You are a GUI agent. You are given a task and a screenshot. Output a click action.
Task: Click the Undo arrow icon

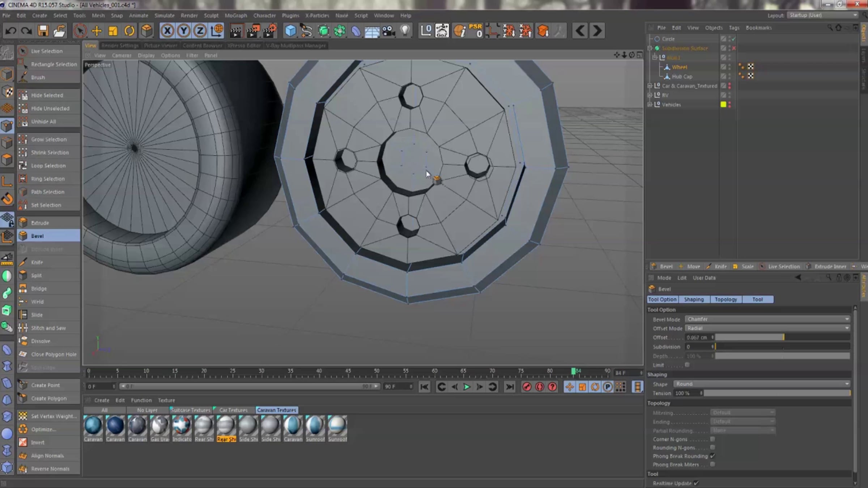point(10,31)
